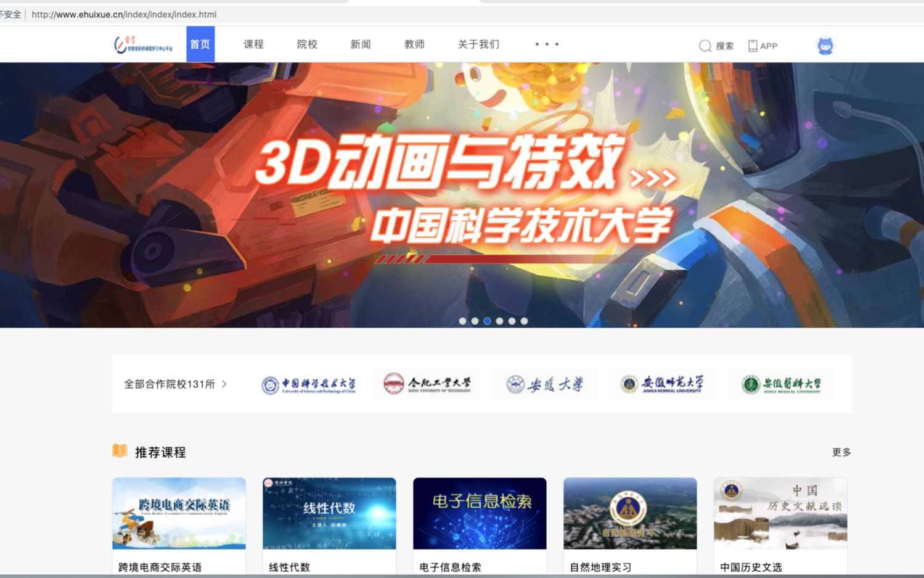
Task: Open the 电子信息检索 course title
Action: (450, 567)
